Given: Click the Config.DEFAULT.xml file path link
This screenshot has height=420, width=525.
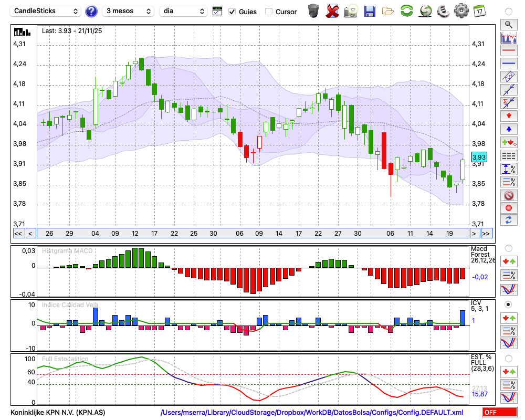Looking at the screenshot, I should click(312, 412).
